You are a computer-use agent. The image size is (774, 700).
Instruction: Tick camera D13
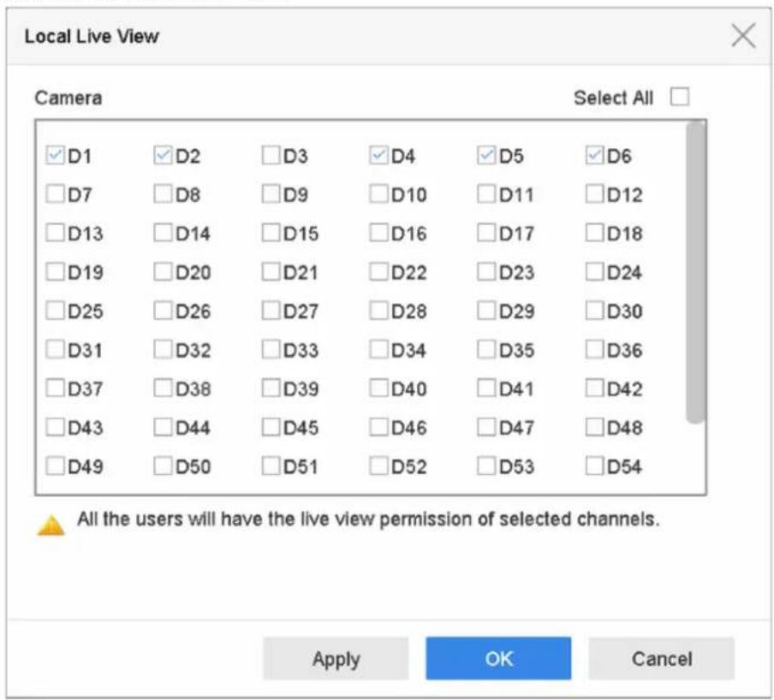pos(55,233)
